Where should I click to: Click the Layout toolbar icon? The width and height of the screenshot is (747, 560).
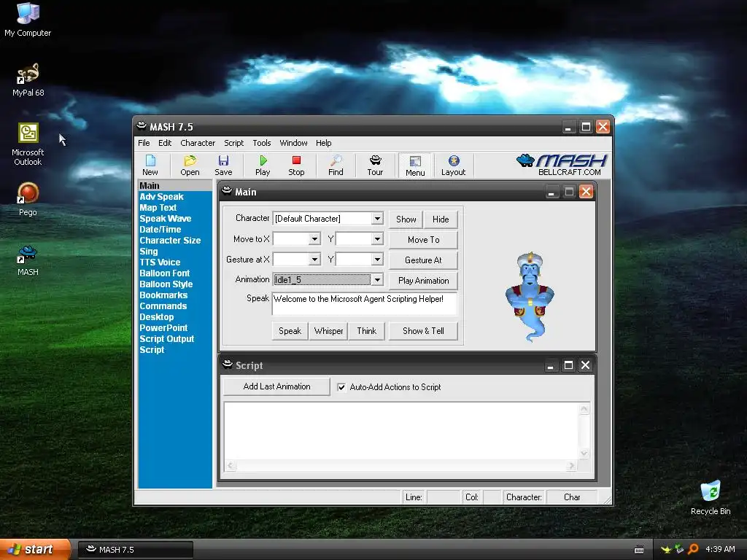(453, 166)
